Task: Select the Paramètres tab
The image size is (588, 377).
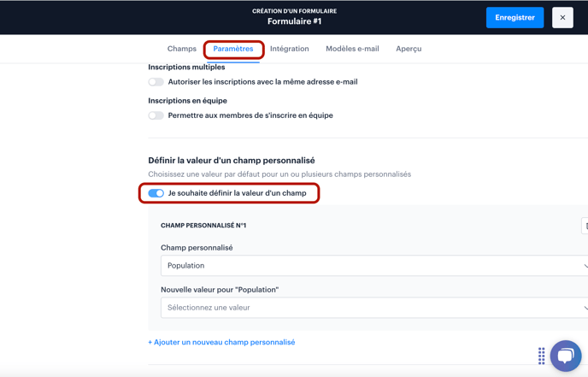Action: [233, 49]
